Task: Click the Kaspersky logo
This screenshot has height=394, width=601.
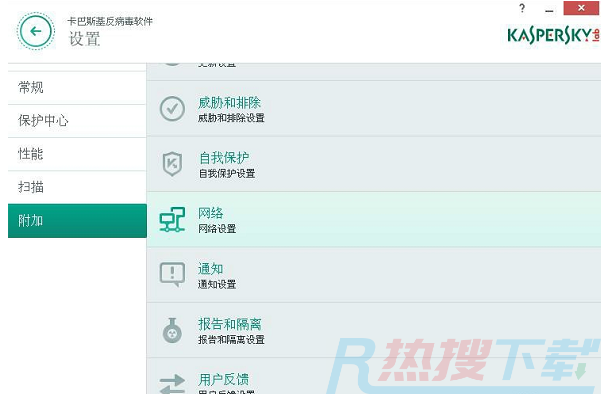Action: [x=553, y=35]
